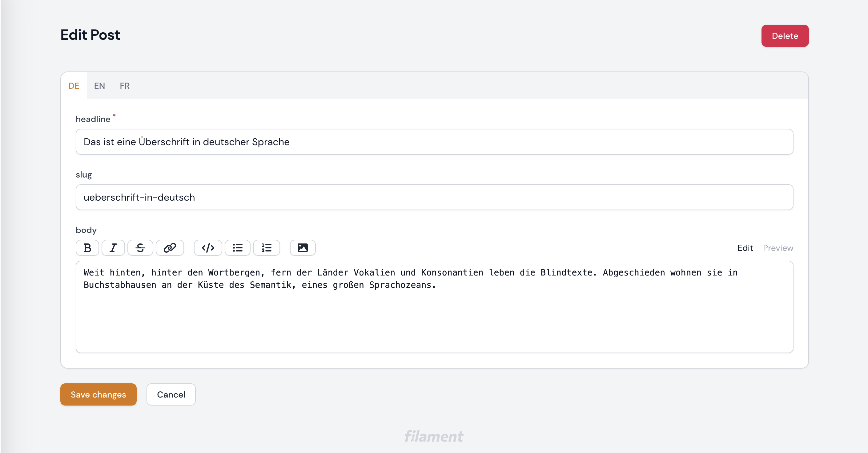
Task: Add a bulleted list
Action: coord(238,248)
